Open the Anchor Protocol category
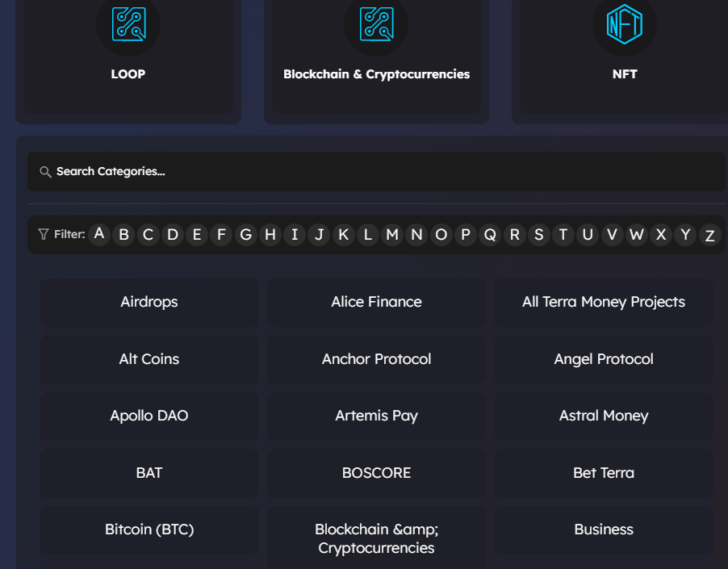This screenshot has width=728, height=569. click(377, 359)
